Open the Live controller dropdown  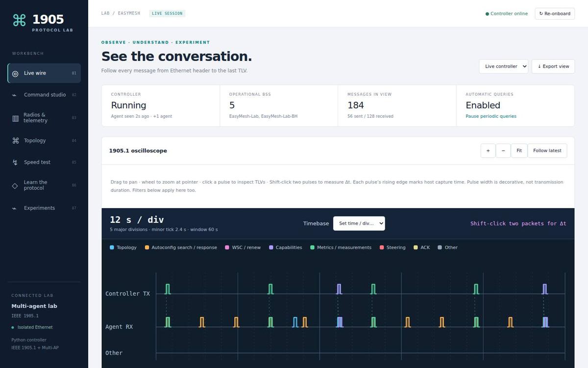504,66
